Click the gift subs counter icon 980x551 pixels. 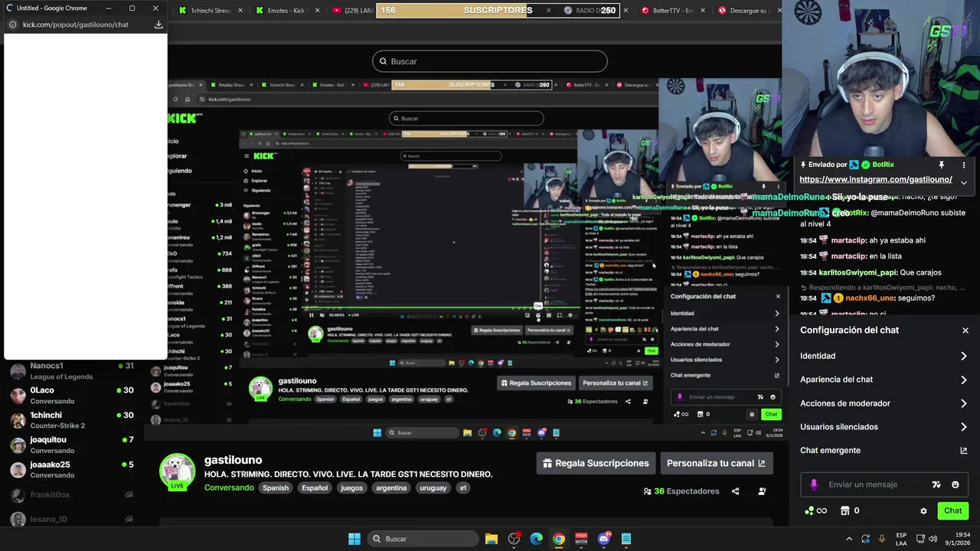tap(850, 510)
